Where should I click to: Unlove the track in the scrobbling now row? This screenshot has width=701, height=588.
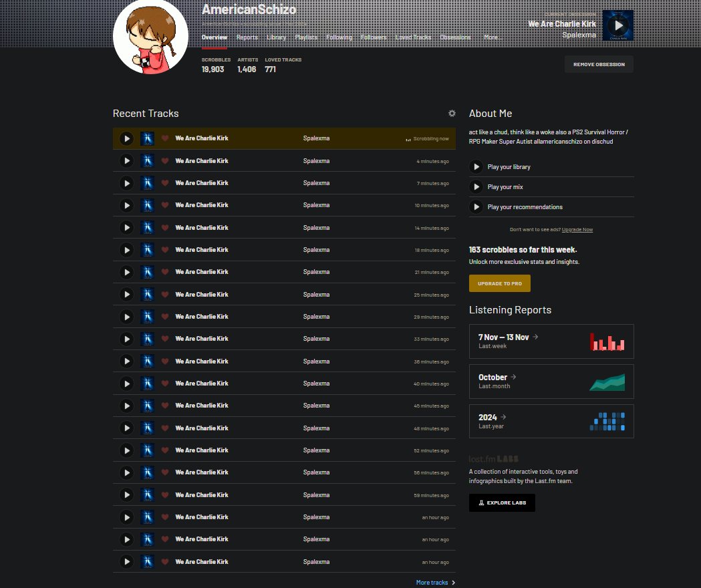tap(165, 138)
